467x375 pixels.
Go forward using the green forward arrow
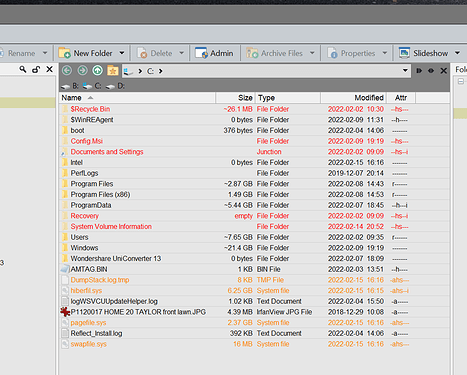pos(82,71)
